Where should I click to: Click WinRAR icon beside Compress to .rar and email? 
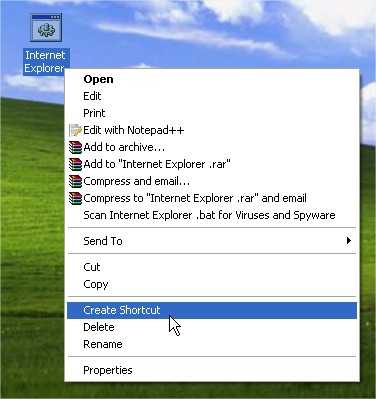coord(75,198)
